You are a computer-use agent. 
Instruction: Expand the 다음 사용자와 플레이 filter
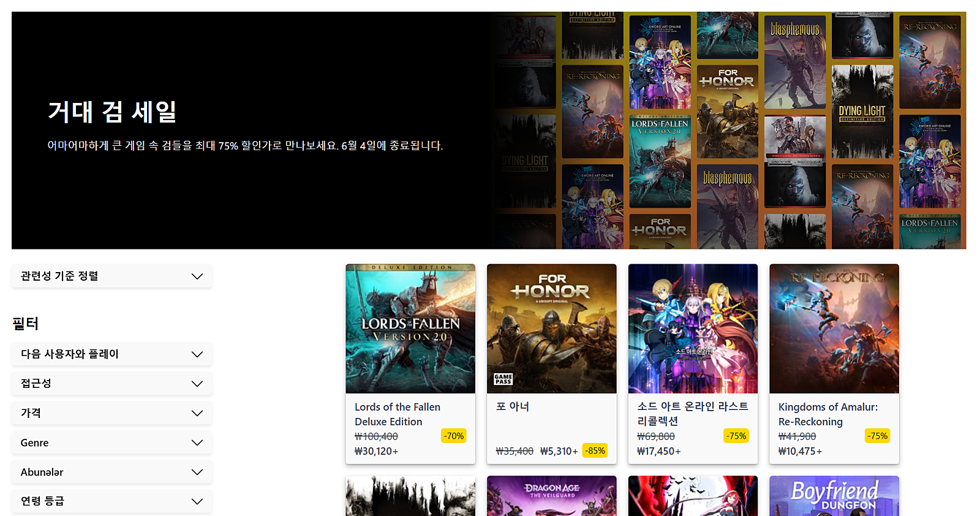112,354
